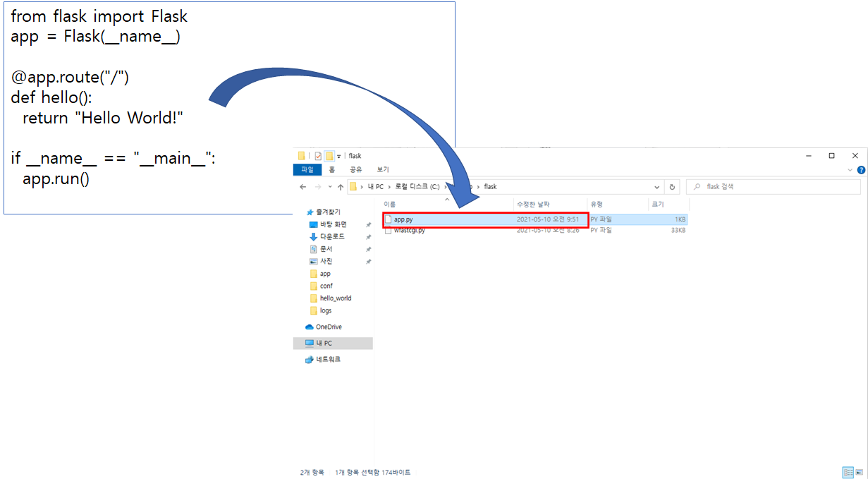Navigate up one level with the Up arrow
868x479 pixels.
tap(341, 186)
